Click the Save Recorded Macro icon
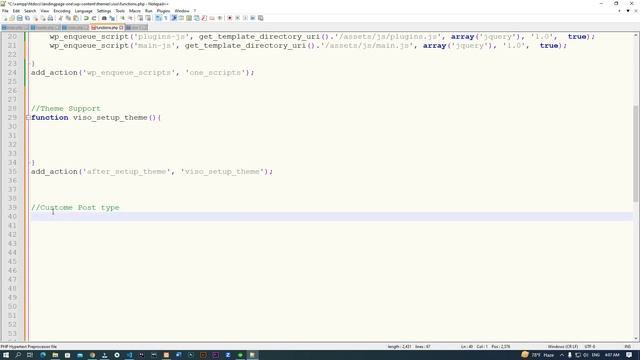Screen dimensions: 640x360 pyautogui.click(x=260, y=18)
